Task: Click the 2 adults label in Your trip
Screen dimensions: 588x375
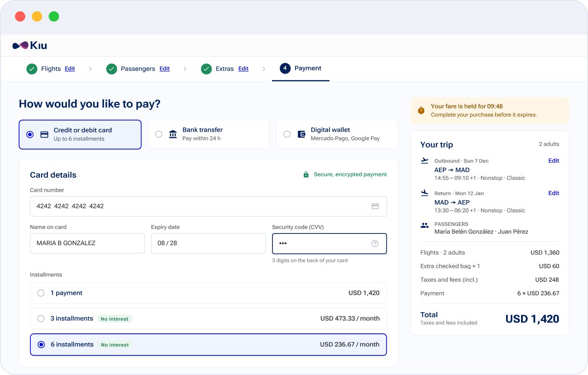Action: (549, 144)
